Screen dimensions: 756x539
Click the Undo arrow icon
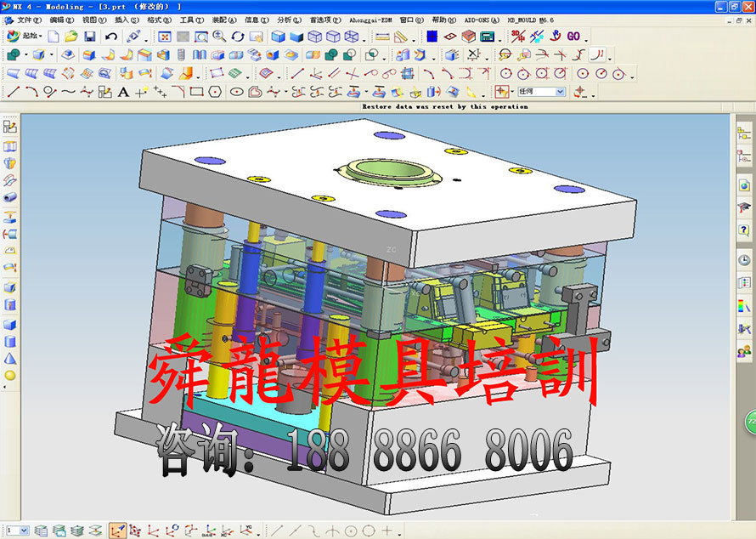click(x=111, y=37)
